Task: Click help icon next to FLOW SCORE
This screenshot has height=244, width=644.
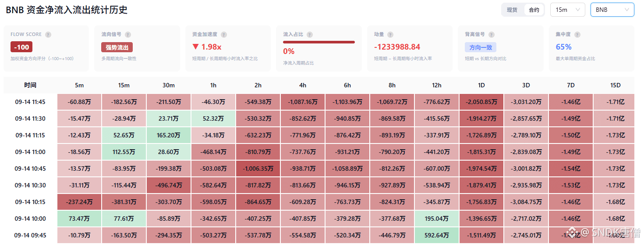Action: tap(48, 35)
